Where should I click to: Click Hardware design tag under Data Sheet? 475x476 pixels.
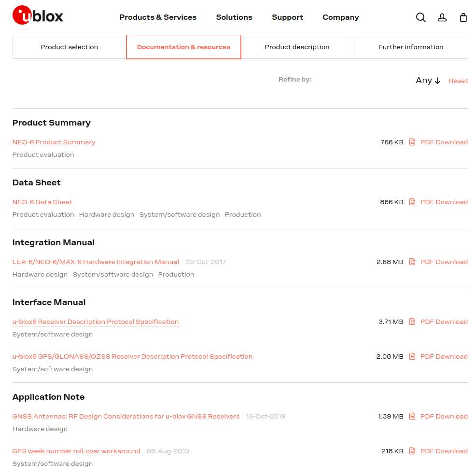107,214
